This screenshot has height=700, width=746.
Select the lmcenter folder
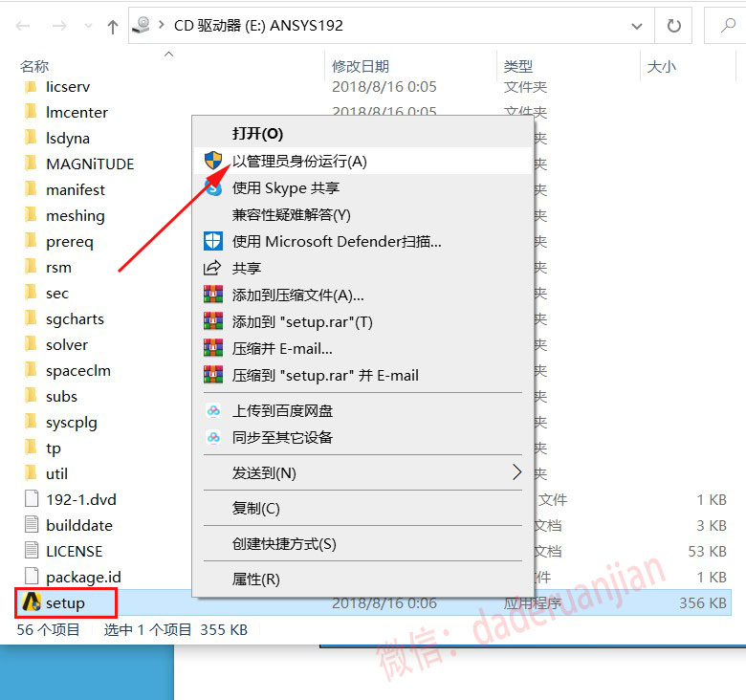click(77, 113)
